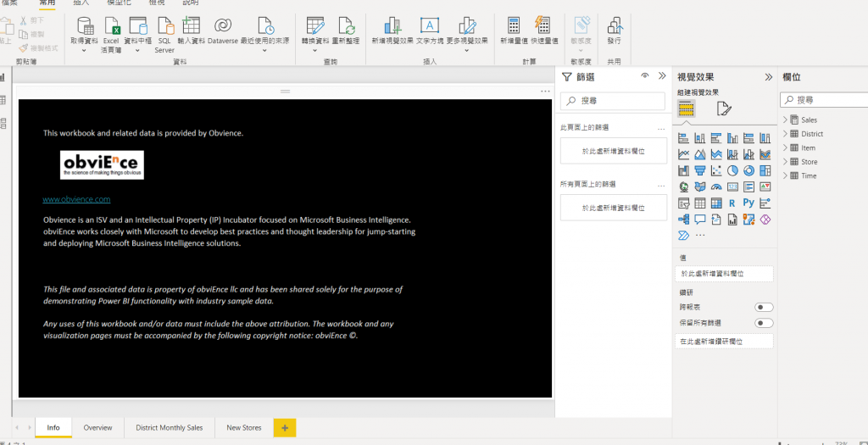Select the stacked bar chart visual
868x445 pixels.
684,138
